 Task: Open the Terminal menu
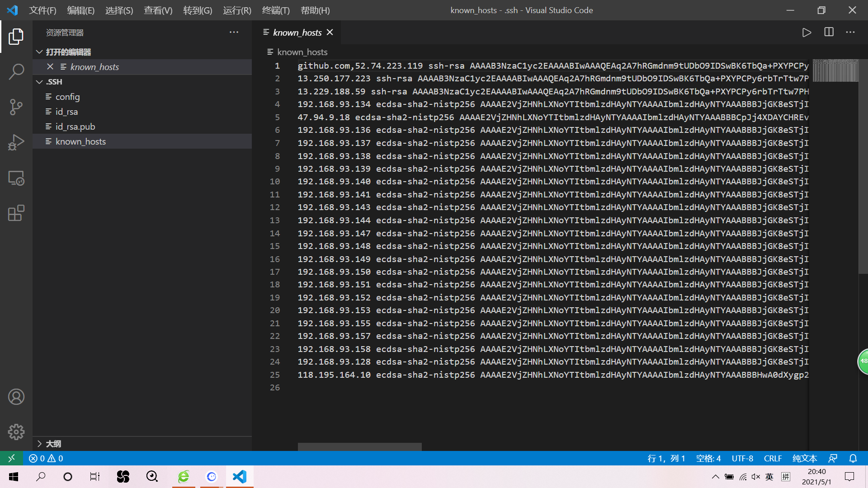[x=276, y=10]
